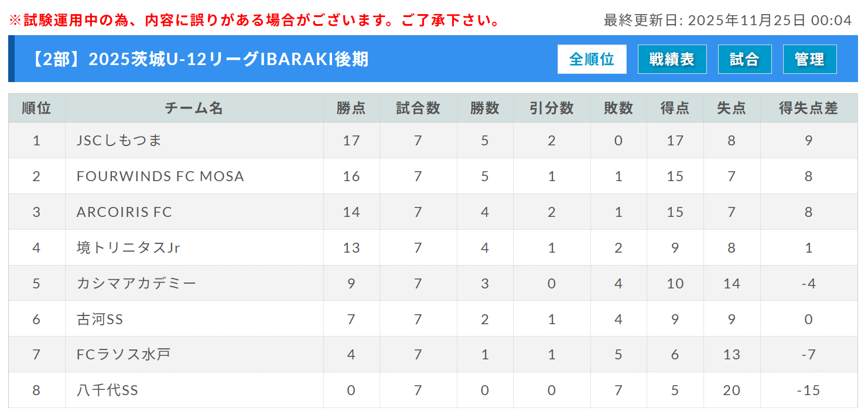
Task: Click the 得失点差 column header
Action: pos(808,108)
